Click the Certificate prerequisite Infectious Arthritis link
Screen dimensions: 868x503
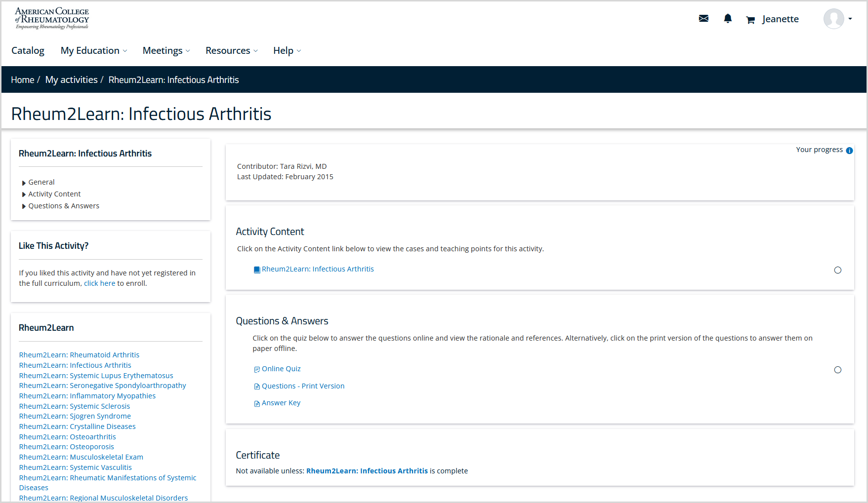pyautogui.click(x=367, y=471)
